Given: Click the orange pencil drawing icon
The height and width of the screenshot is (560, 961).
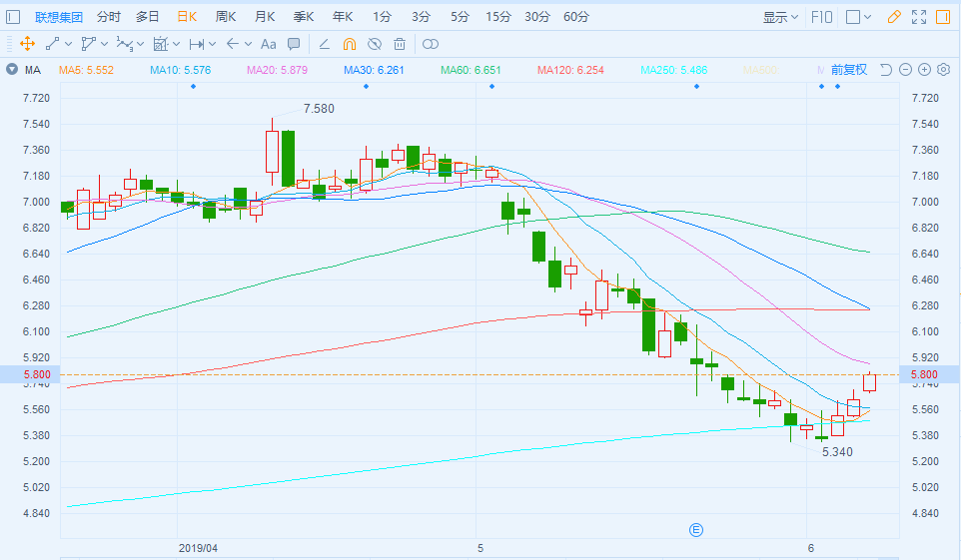Looking at the screenshot, I should point(894,17).
